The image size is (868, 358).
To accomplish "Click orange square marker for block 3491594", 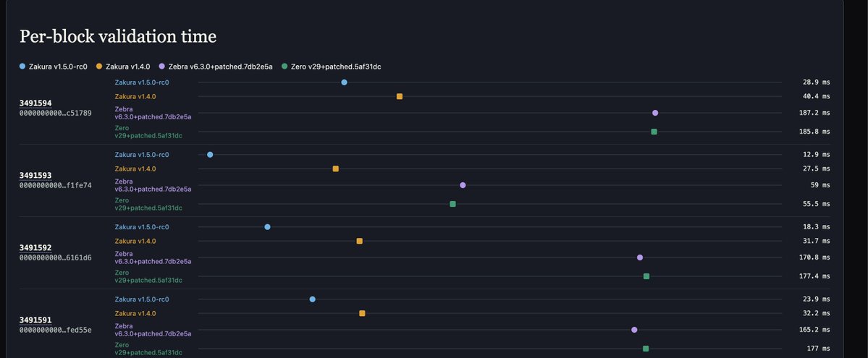I will (400, 96).
